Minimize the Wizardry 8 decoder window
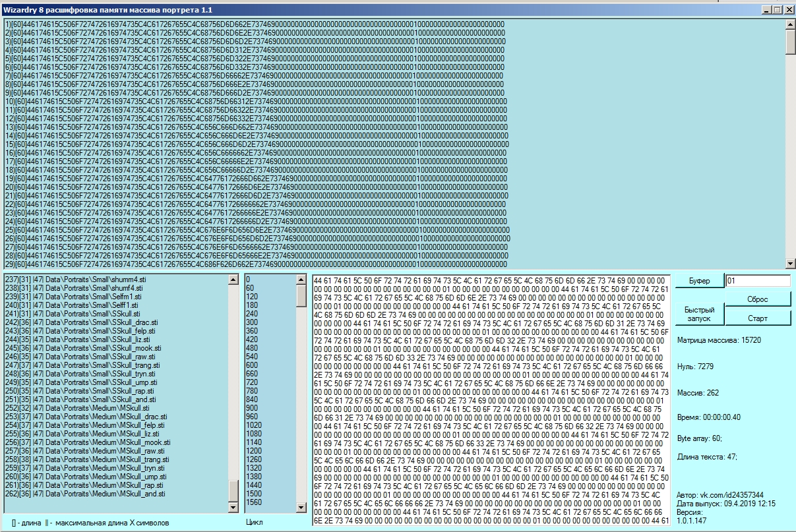The height and width of the screenshot is (532, 796). [766, 10]
